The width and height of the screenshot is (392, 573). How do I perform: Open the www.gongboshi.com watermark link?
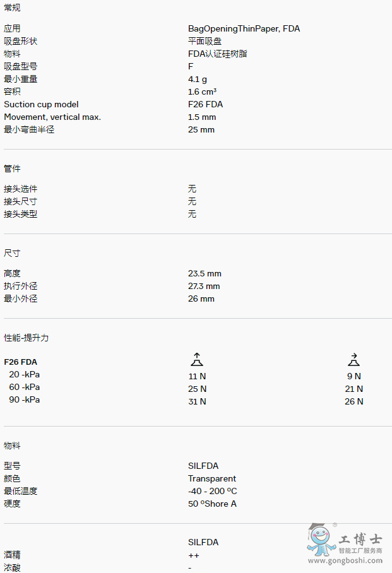345,560
